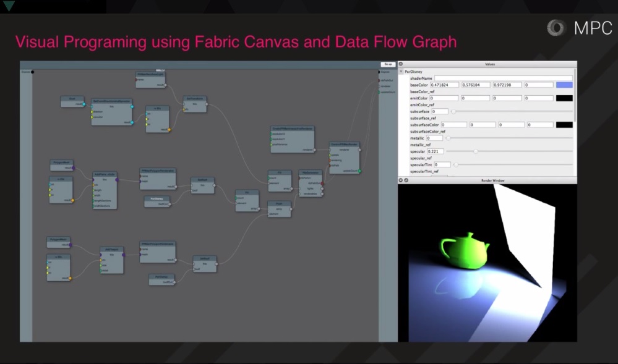The width and height of the screenshot is (618, 364).
Task: Click the shaderName text field
Action: point(502,78)
